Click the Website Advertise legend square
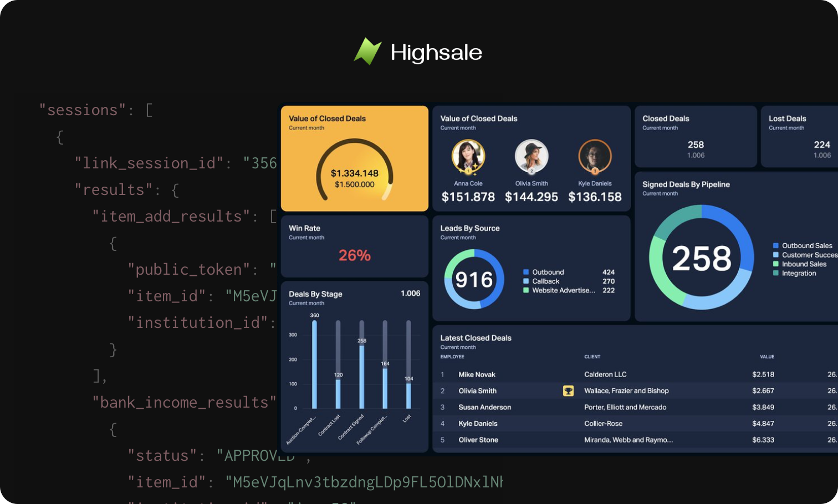The image size is (838, 504). tap(526, 290)
